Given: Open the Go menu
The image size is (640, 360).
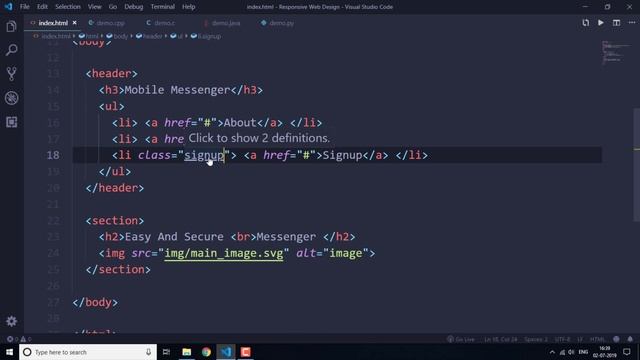Looking at the screenshot, I should pyautogui.click(x=113, y=7).
